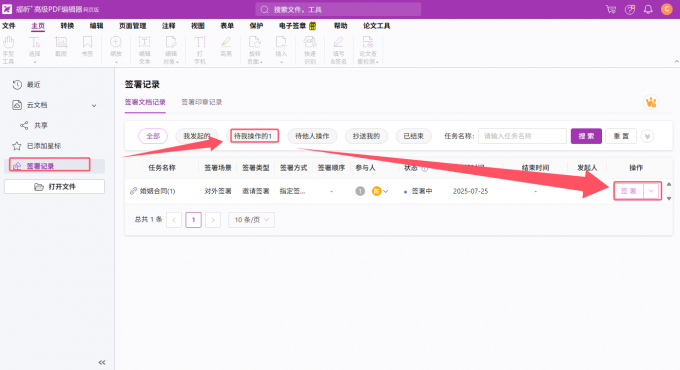Open the Bookmark (书签) tool

88,46
